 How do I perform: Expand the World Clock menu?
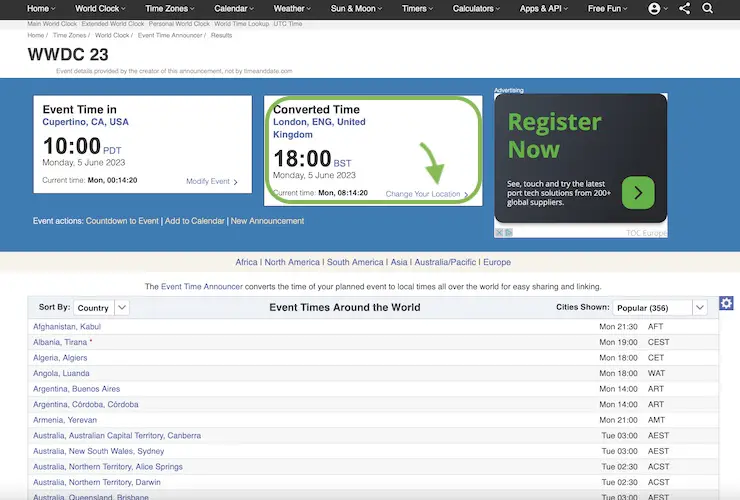102,9
